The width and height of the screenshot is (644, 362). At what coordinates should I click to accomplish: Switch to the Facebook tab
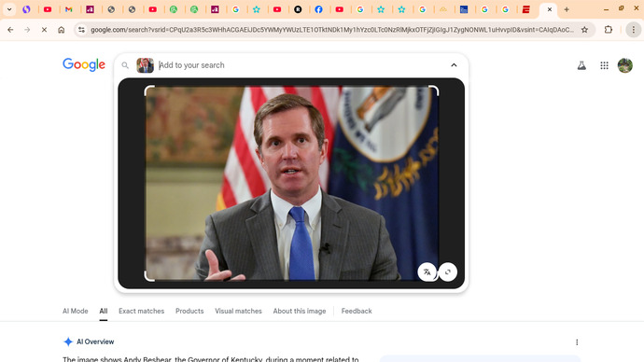pos(318,9)
